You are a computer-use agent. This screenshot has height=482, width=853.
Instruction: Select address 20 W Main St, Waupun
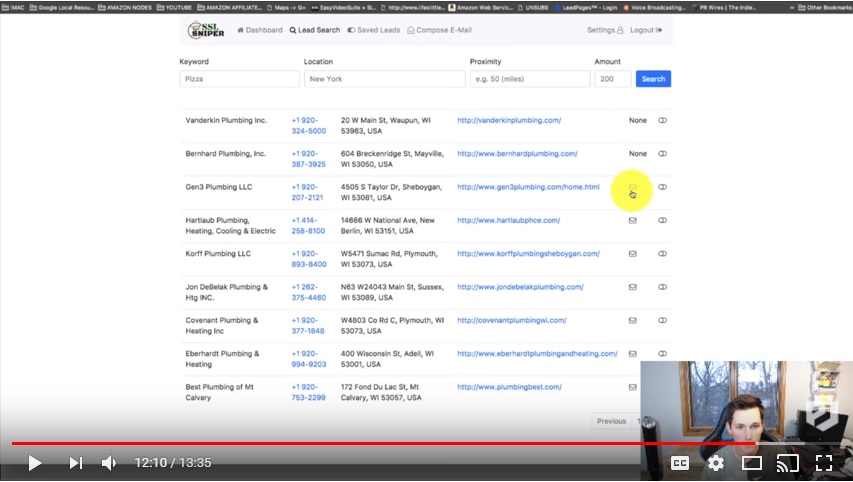386,126
